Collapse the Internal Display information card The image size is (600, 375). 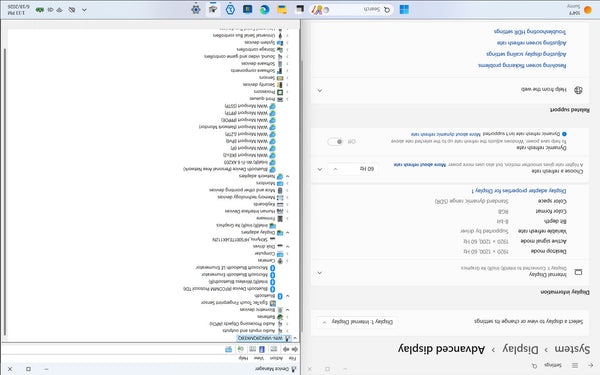320,272
